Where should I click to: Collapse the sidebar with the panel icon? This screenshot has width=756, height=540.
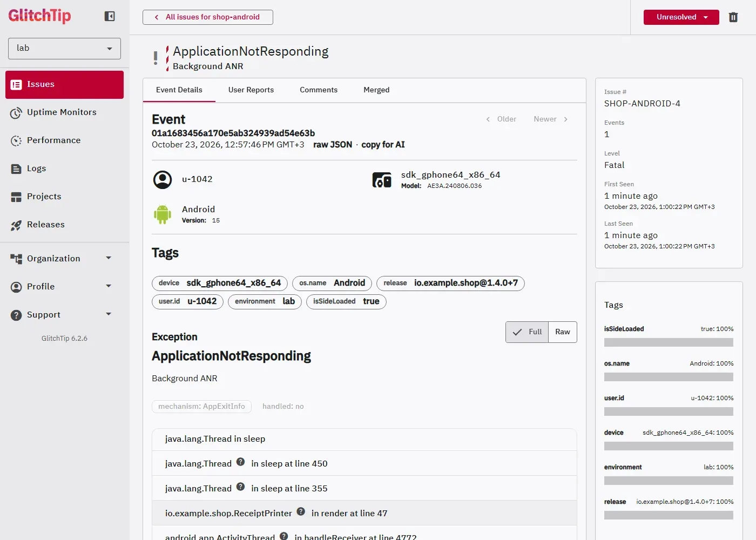tap(110, 16)
